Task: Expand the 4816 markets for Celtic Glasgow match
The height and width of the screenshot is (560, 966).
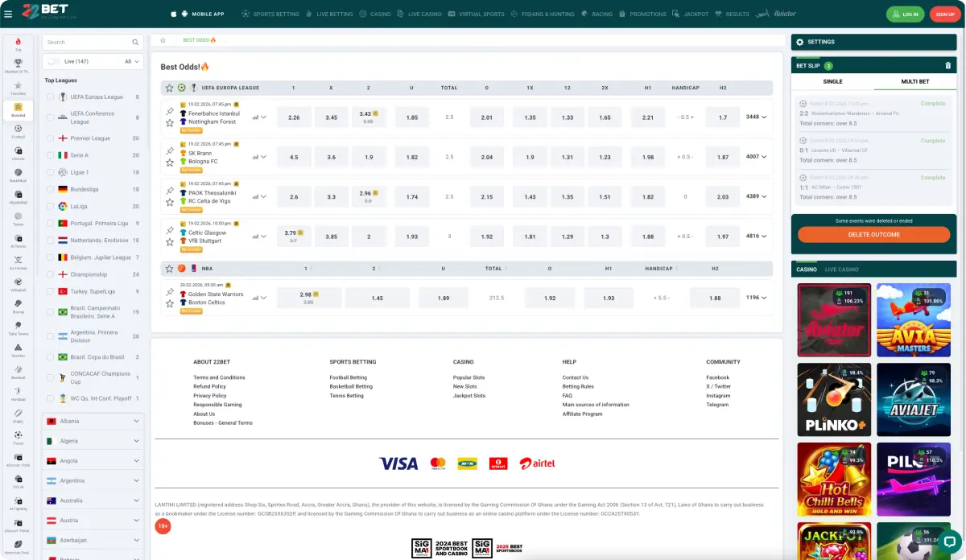Action: click(756, 237)
